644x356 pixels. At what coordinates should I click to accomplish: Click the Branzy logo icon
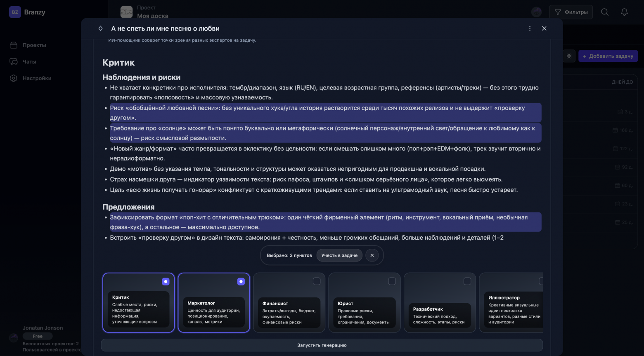click(x=15, y=12)
